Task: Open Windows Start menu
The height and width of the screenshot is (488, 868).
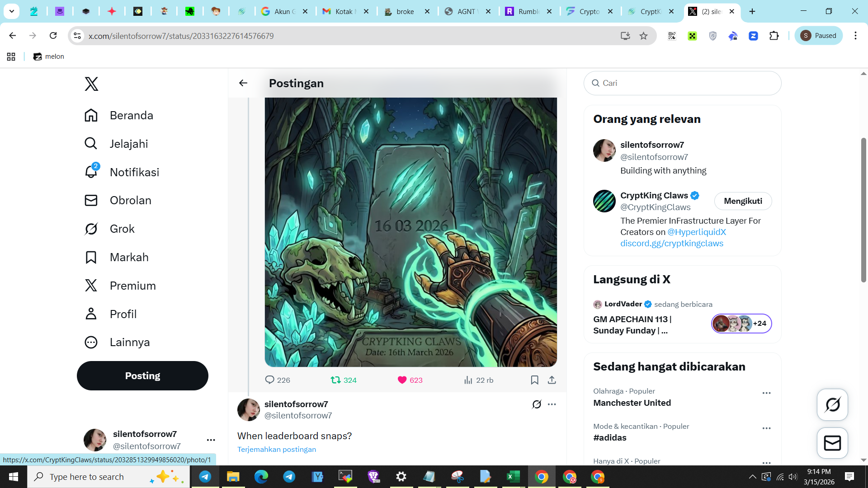Action: click(14, 477)
